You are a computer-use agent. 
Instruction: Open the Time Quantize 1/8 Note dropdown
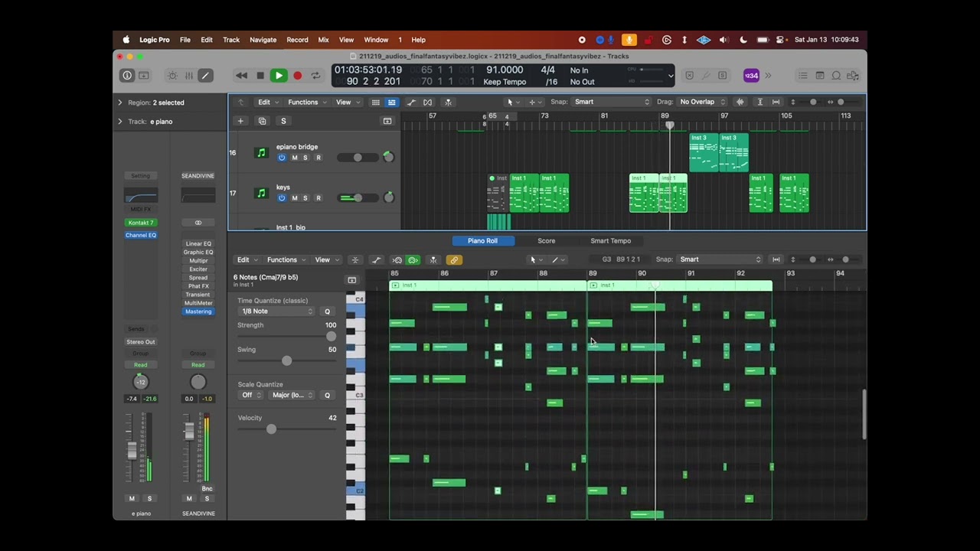(x=276, y=311)
